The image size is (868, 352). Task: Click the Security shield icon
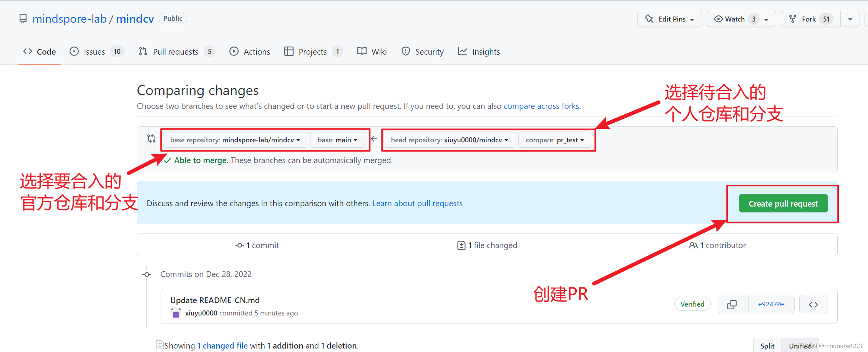pos(405,51)
